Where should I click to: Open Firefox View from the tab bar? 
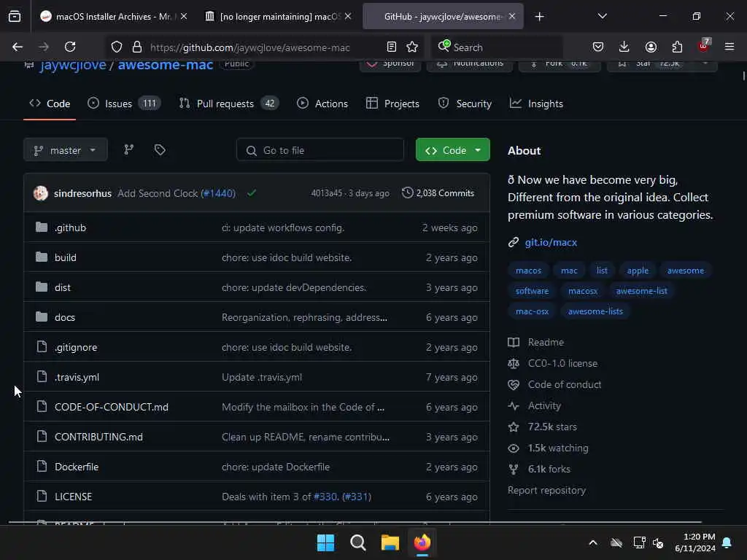coord(15,16)
